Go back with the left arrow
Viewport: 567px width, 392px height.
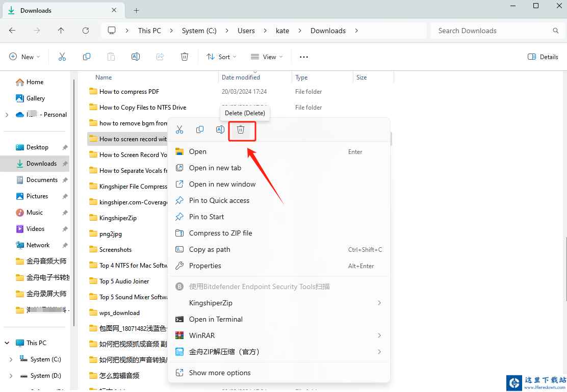12,31
